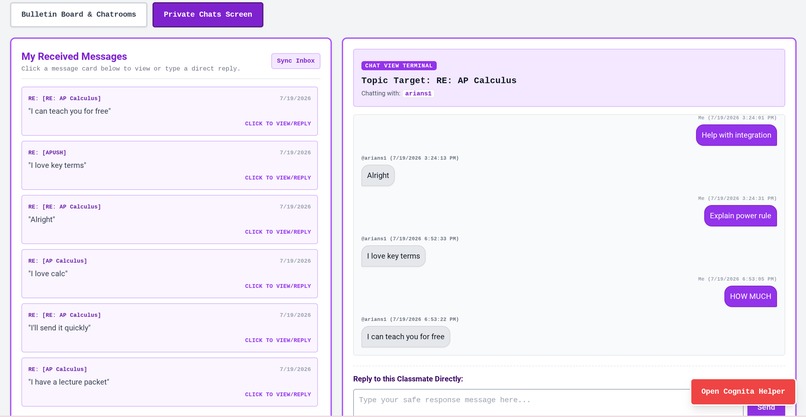Image resolution: width=806 pixels, height=417 pixels.
Task: Click the CHAT VIEW TERMINAL badge
Action: tap(399, 66)
